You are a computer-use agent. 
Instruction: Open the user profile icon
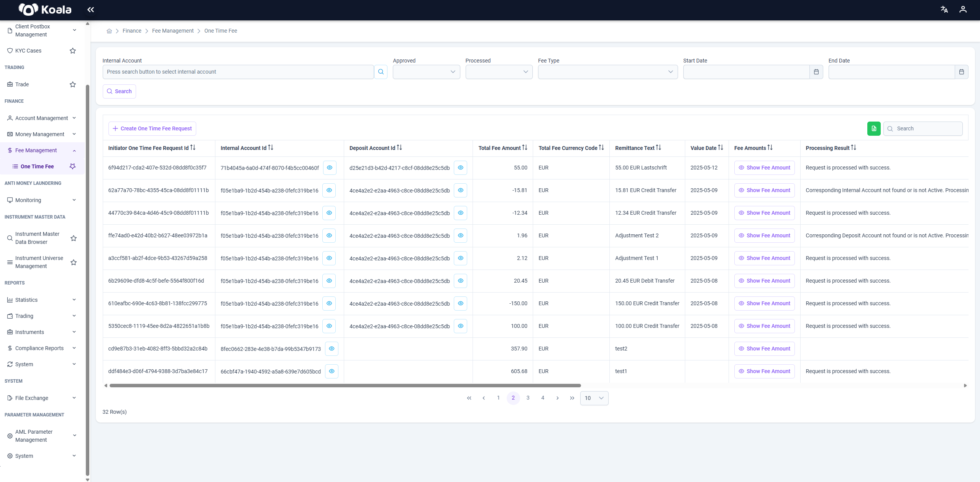pyautogui.click(x=963, y=10)
